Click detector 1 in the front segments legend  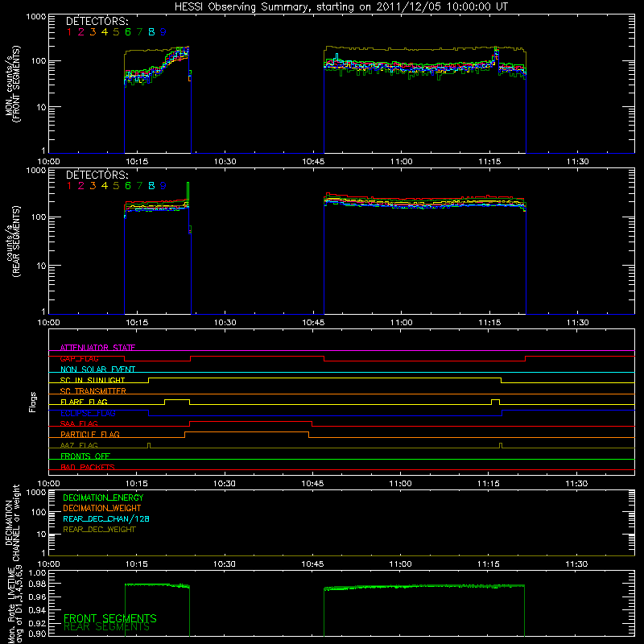pos(69,32)
